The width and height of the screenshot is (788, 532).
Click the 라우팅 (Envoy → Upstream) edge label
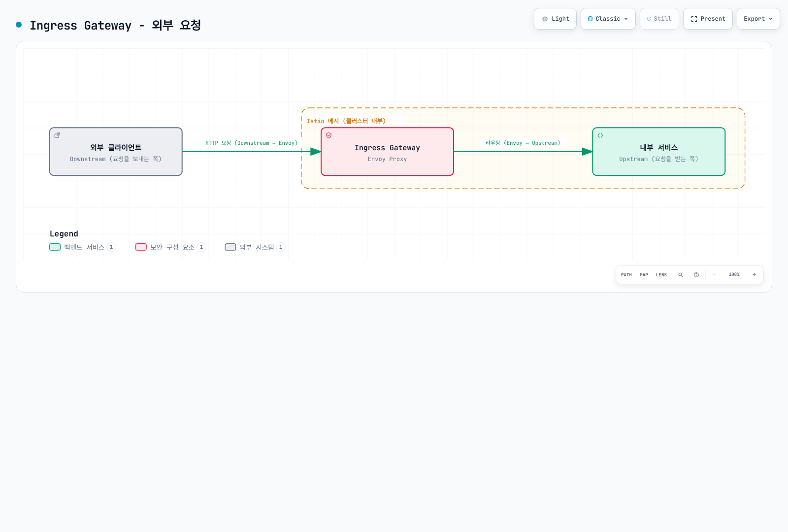coord(523,143)
